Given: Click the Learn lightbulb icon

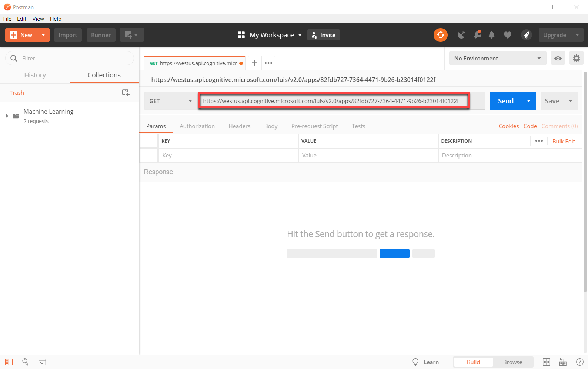Looking at the screenshot, I should tap(415, 362).
